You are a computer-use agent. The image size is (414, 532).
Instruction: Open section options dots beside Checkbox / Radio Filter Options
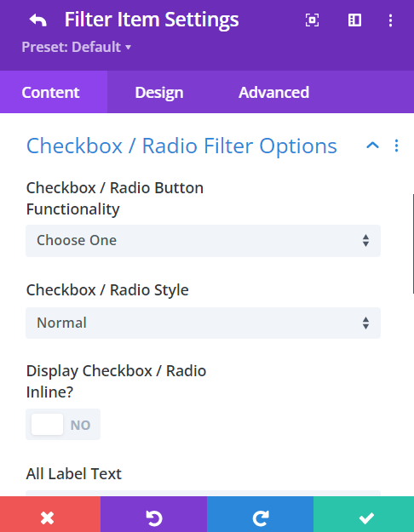point(396,146)
